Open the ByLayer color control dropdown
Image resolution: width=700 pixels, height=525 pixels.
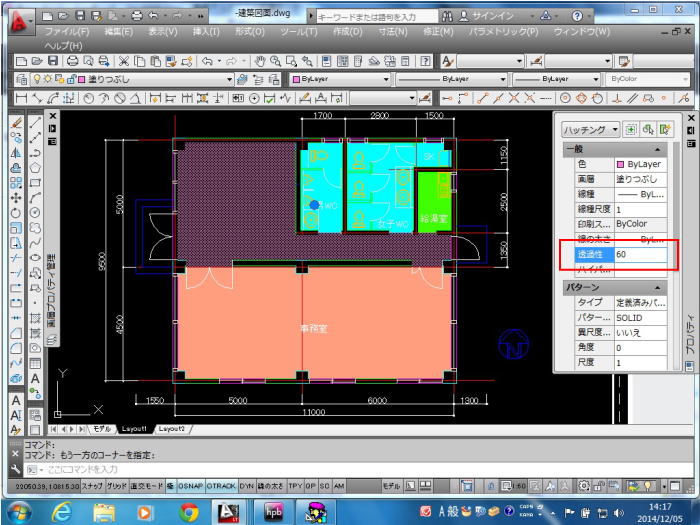pos(386,79)
